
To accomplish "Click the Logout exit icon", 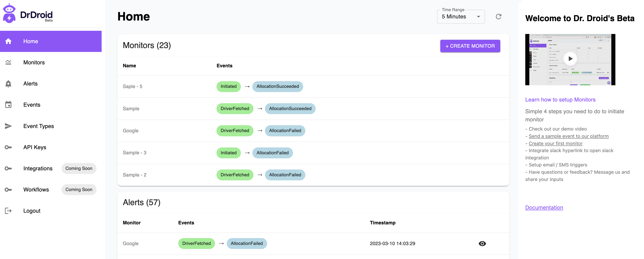I will (8, 211).
